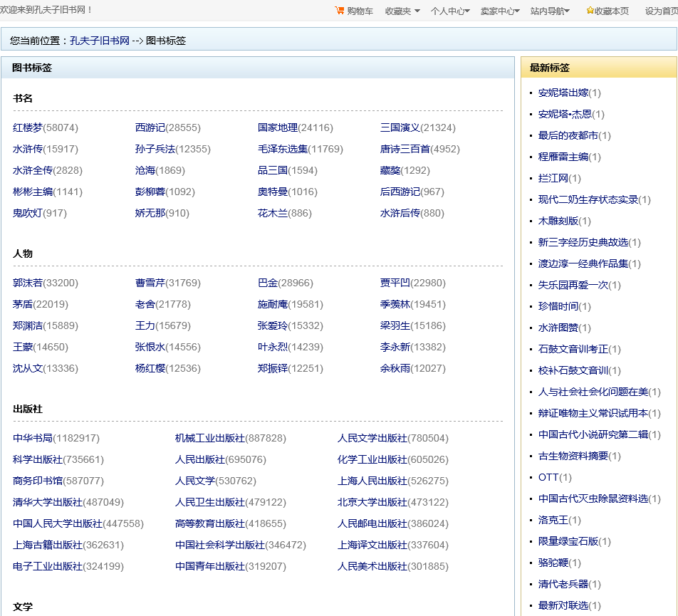Viewport: 678px width, 616px height.
Task: Click the star icon beside 收藏本页
Action: tap(590, 11)
